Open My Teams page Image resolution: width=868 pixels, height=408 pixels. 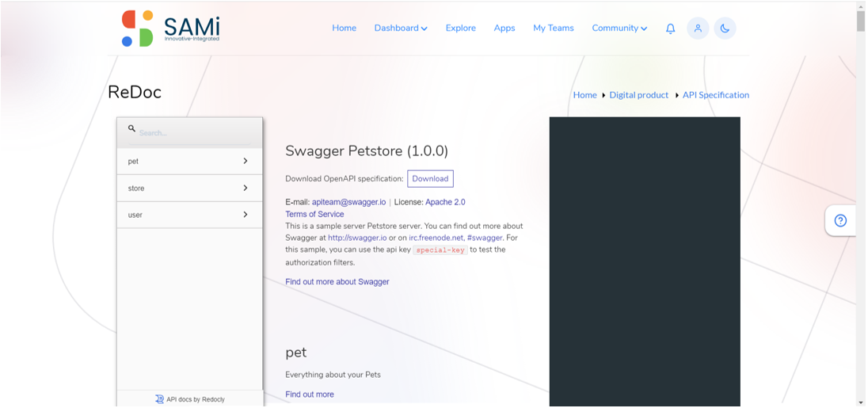point(554,29)
